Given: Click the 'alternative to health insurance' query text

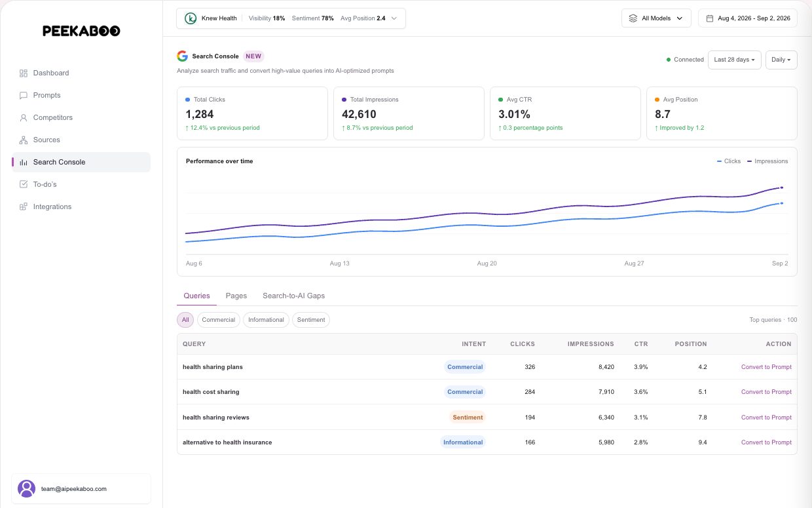Looking at the screenshot, I should 227,442.
